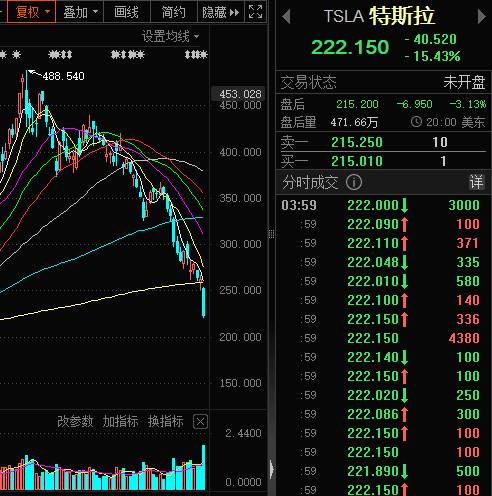
Task: Click the current price 222.150 header
Action: pos(350,47)
